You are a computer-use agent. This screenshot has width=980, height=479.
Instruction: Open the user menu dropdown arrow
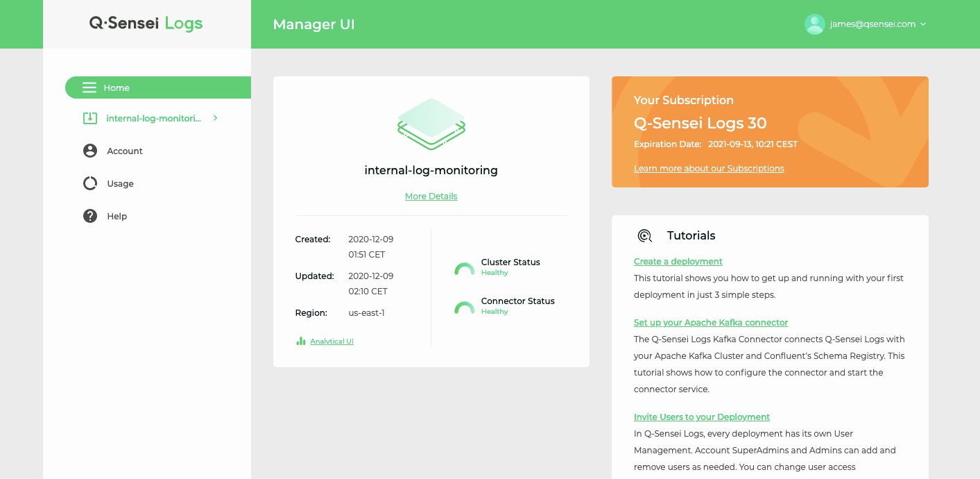pyautogui.click(x=923, y=24)
